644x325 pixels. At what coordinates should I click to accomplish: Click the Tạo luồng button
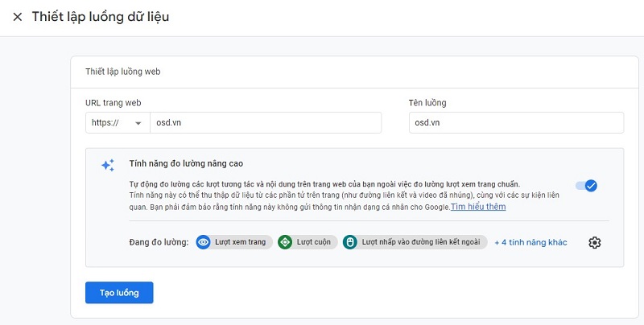(x=119, y=293)
